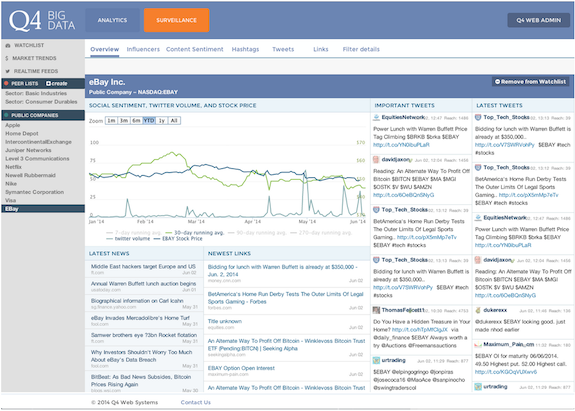
Task: Click ThomasFelicetti1 avatar in Important Tweets
Action: click(376, 310)
